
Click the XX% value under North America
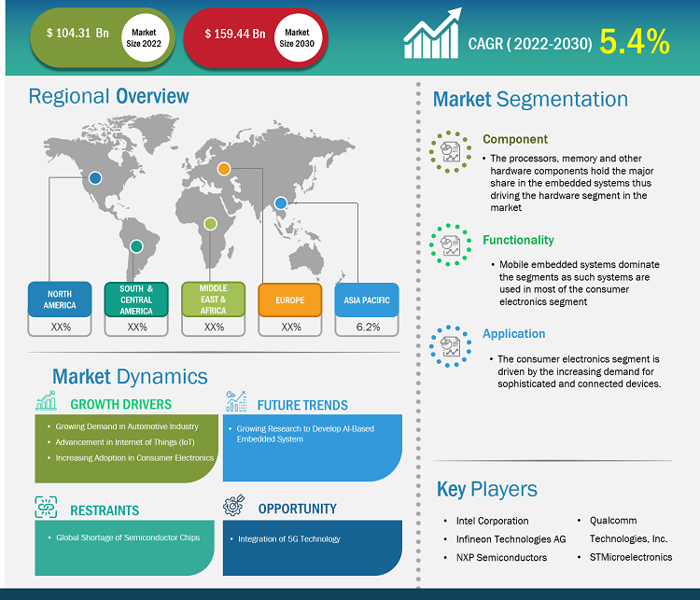[x=61, y=327]
